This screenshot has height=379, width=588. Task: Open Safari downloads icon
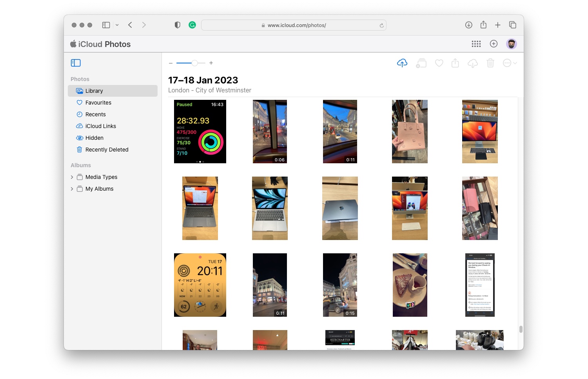coord(468,25)
